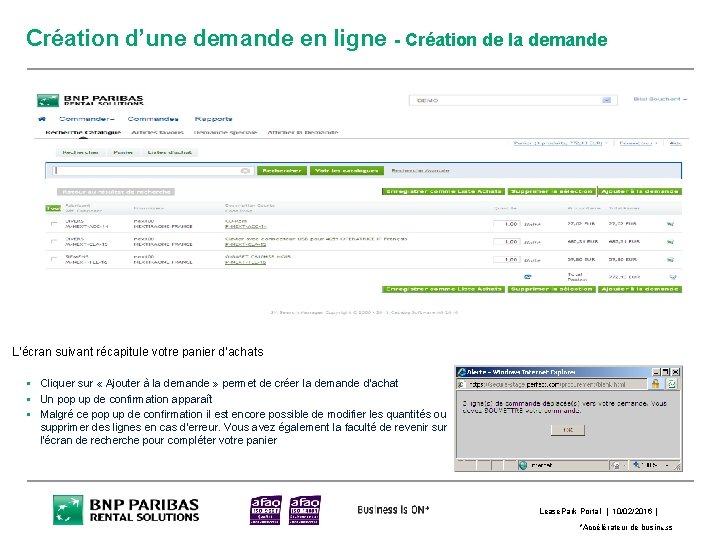The image size is (720, 540).
Task: Open the Panier summary dropdown link
Action: 560,143
